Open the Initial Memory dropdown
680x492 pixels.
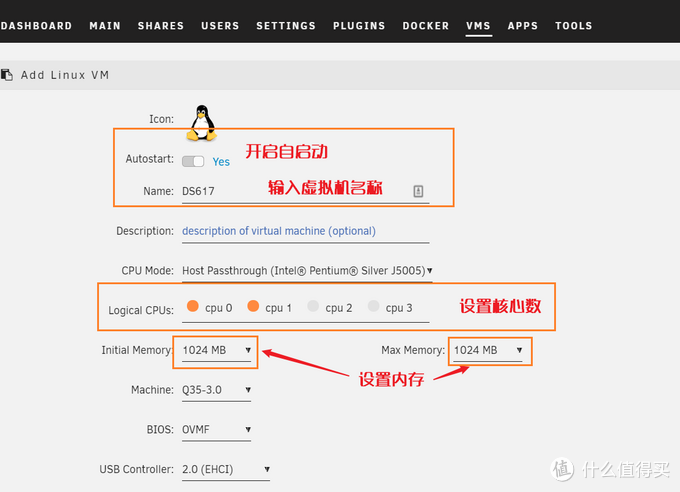[216, 350]
